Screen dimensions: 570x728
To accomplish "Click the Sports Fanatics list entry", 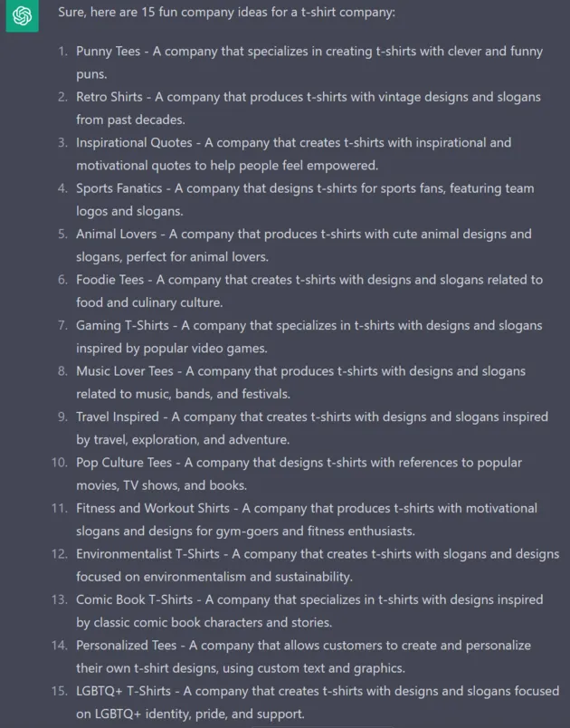I will point(305,199).
